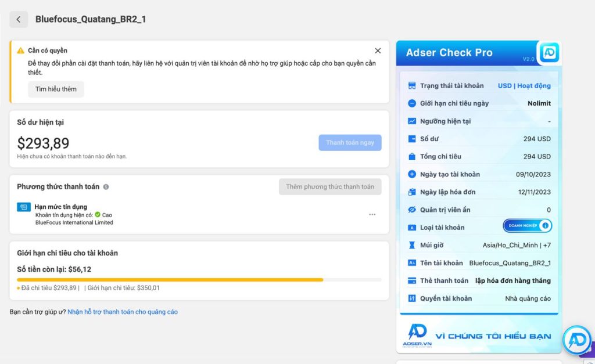Click the Quản trị viên ẩn eye icon
This screenshot has height=364, width=595.
[x=412, y=210]
